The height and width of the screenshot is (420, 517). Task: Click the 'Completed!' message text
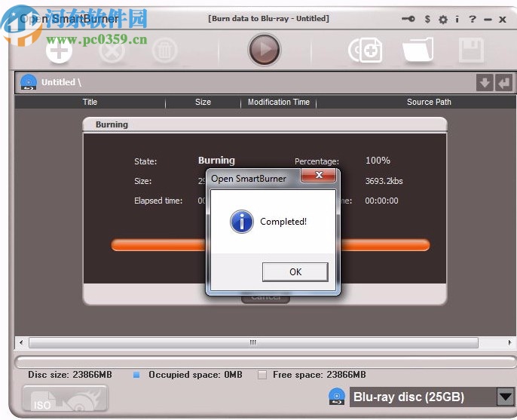[x=283, y=222]
